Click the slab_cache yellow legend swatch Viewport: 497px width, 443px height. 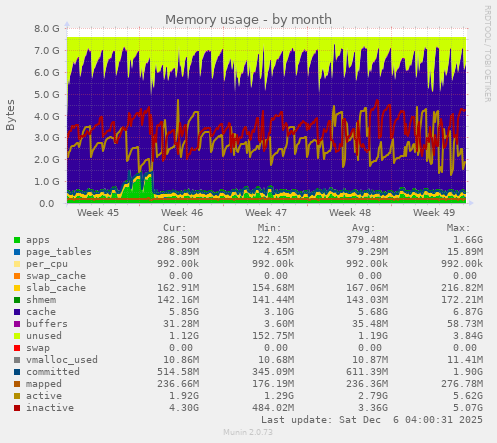(17, 288)
